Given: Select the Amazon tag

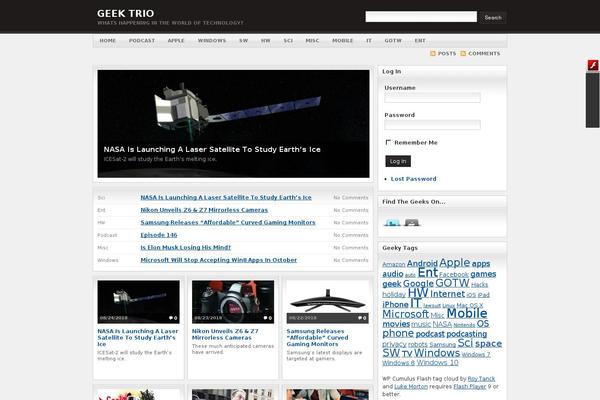Looking at the screenshot, I should coord(393,264).
